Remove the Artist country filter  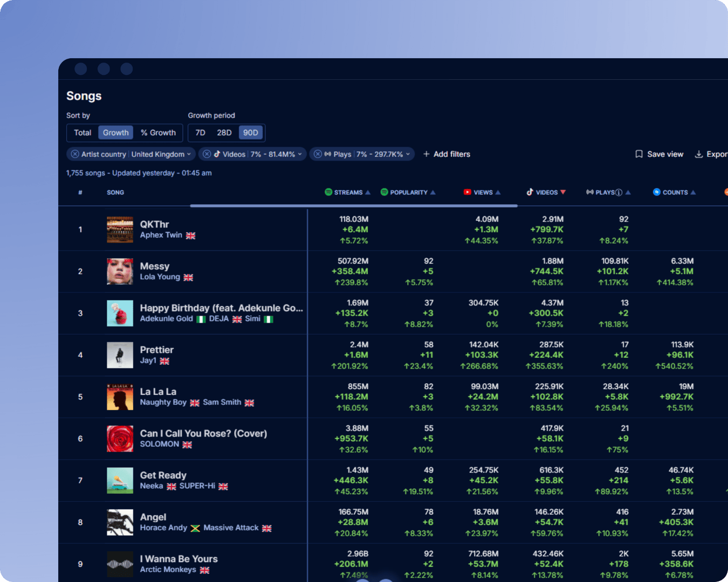pos(75,154)
